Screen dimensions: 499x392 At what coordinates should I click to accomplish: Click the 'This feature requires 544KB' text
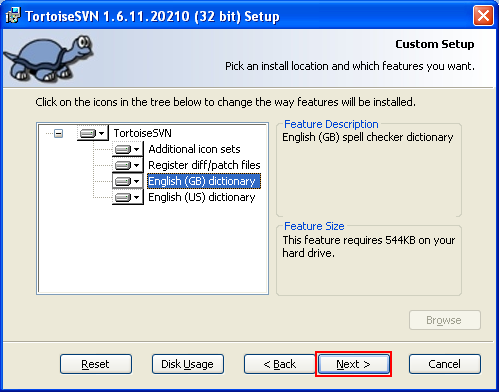(369, 247)
